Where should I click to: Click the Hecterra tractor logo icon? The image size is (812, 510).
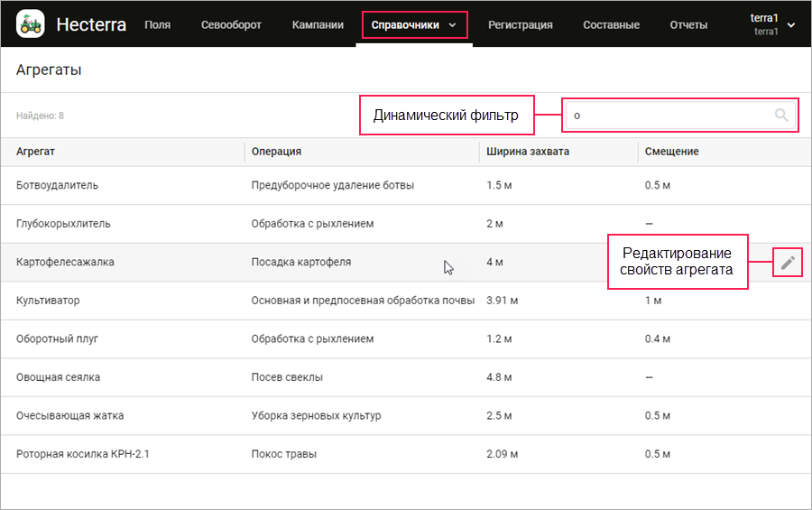pos(31,23)
